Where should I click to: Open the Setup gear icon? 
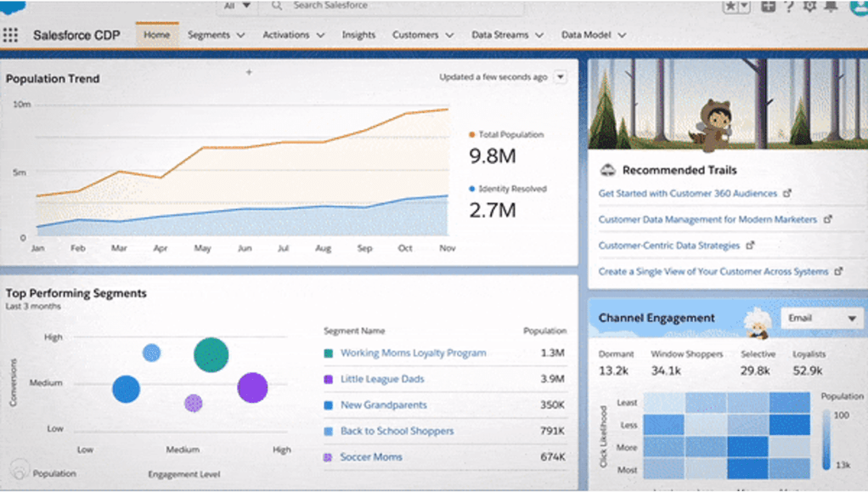click(x=809, y=6)
